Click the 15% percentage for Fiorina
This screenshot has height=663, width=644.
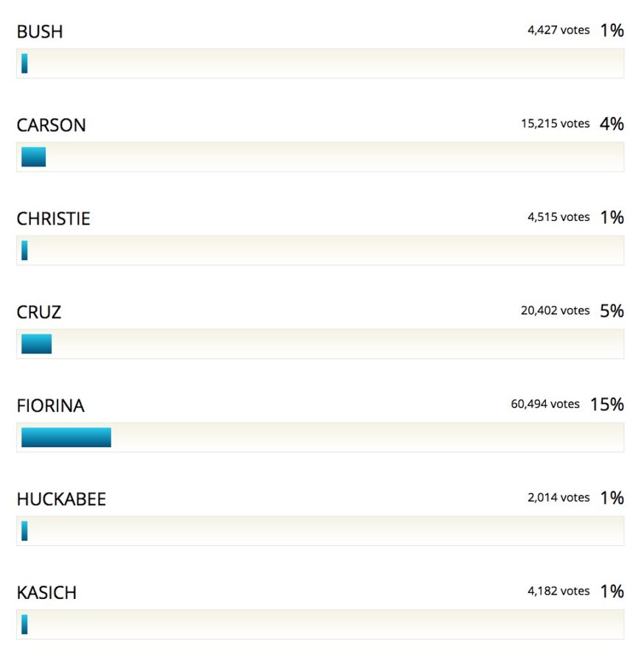coord(607,404)
